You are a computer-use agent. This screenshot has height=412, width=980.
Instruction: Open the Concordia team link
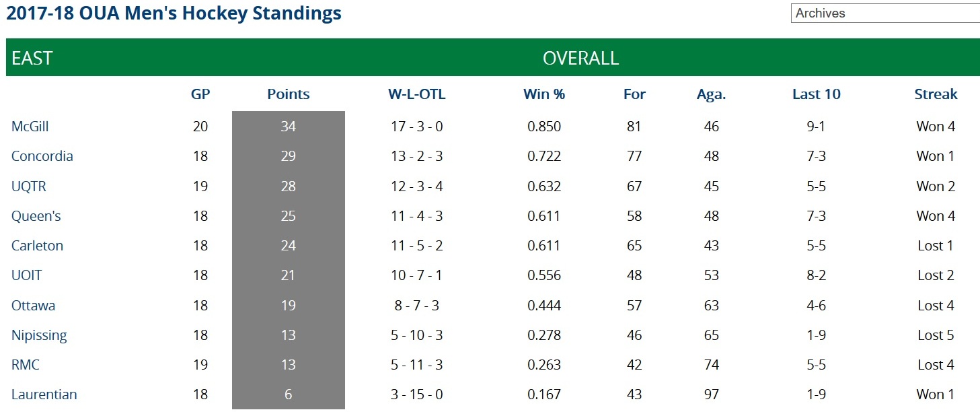click(x=42, y=156)
